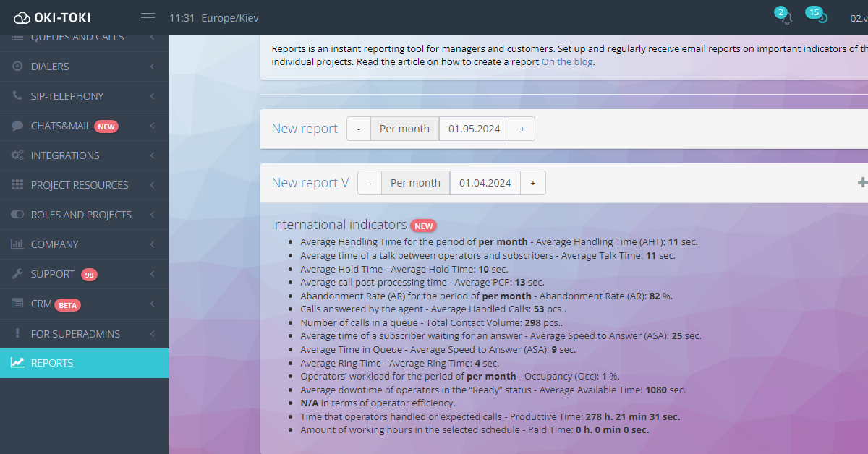Click the Support wrench icon
The width and height of the screenshot is (868, 454).
[17, 274]
